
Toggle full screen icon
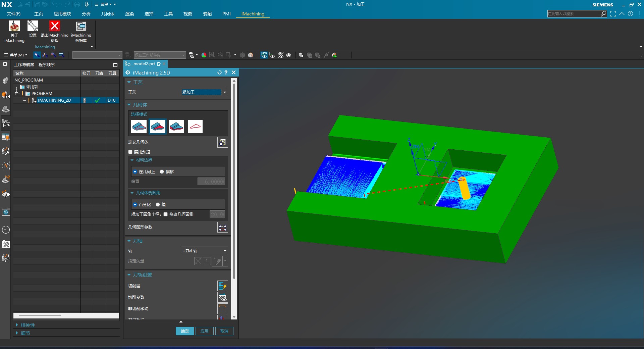[613, 14]
